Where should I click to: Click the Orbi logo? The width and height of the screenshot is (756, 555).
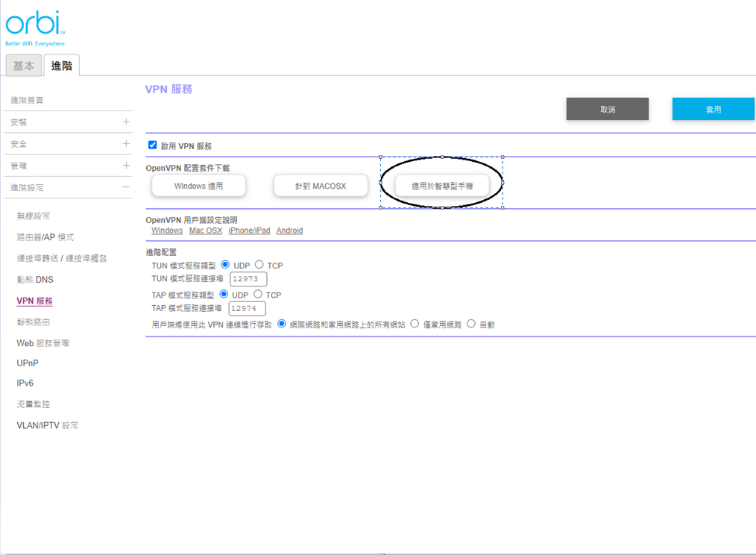click(35, 26)
